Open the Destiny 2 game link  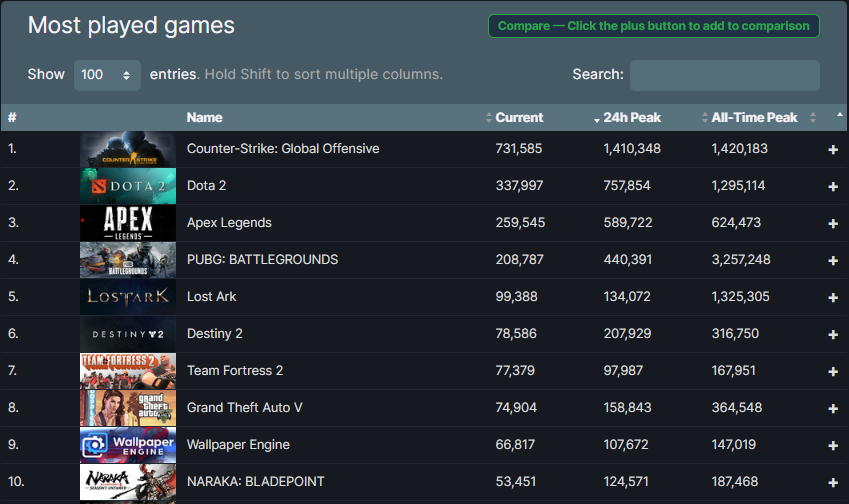pos(214,333)
